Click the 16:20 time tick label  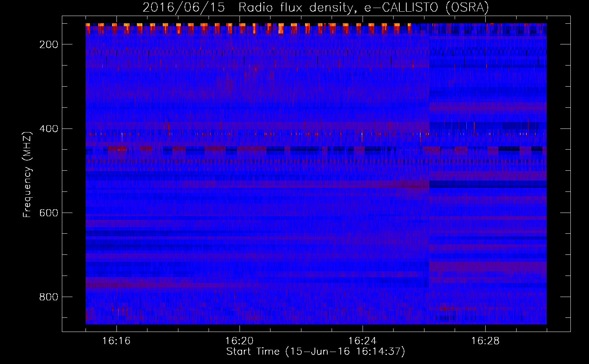pos(240,341)
